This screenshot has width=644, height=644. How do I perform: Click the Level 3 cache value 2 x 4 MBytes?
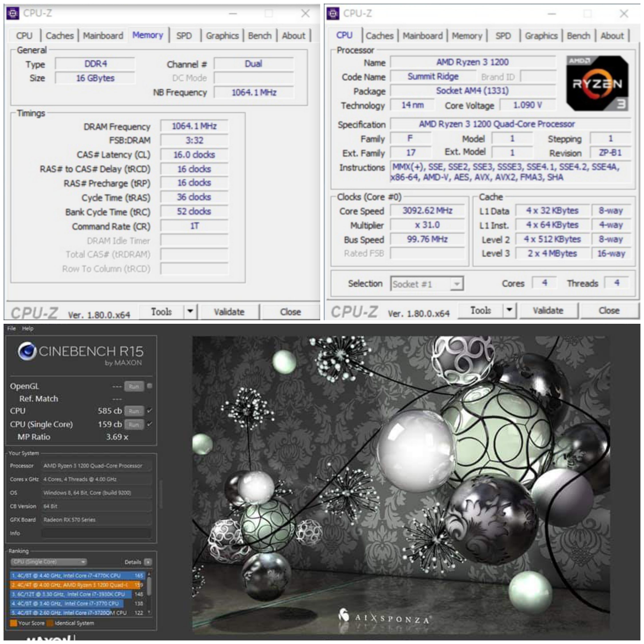pos(552,253)
